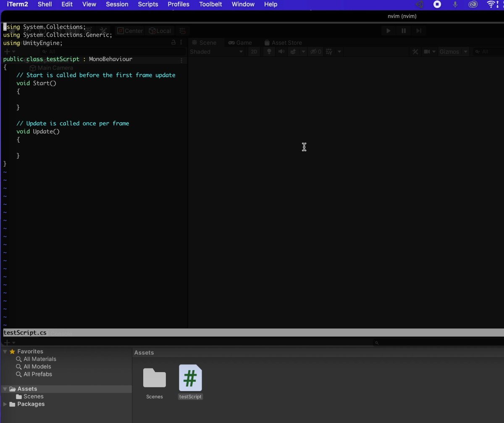The width and height of the screenshot is (504, 423).
Task: Open the Shaded draw mode dropdown
Action: click(x=216, y=52)
